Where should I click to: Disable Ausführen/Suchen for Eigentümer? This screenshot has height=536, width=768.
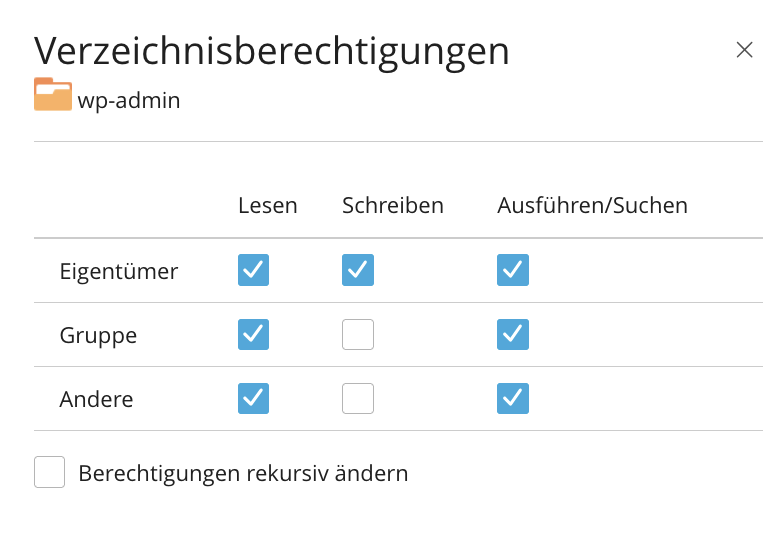pyautogui.click(x=513, y=270)
